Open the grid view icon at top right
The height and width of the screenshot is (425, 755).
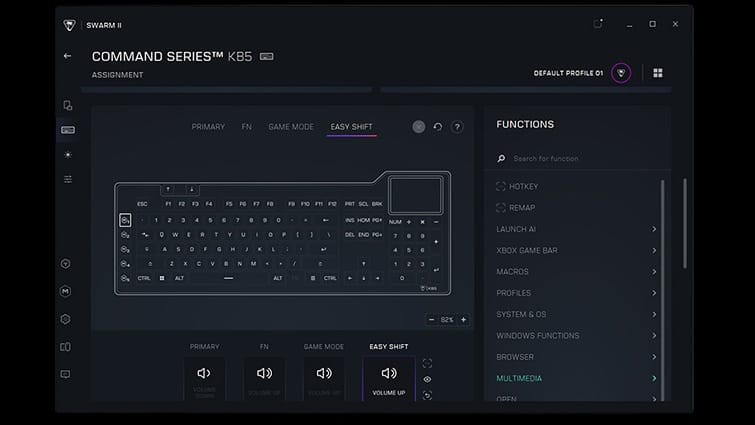658,73
